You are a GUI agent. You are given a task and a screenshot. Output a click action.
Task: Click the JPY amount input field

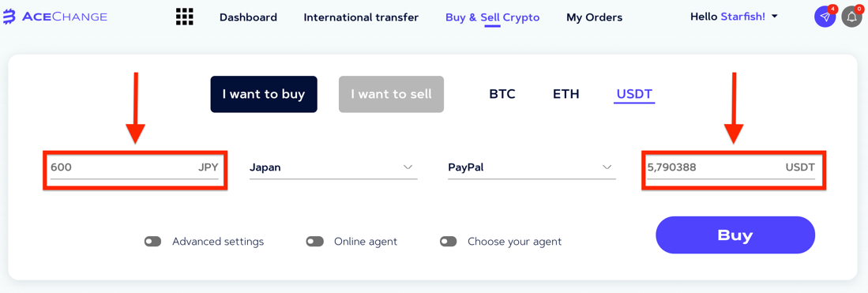(134, 167)
